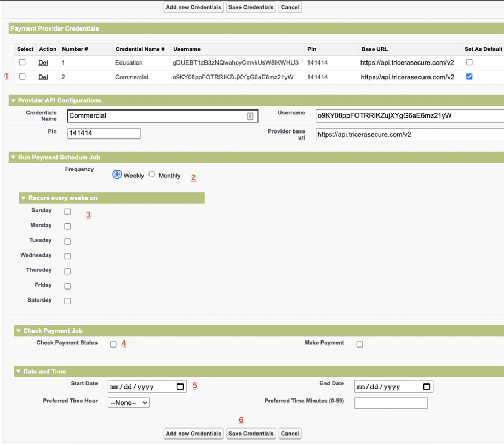Select the Monthly frequency radio button
This screenshot has width=504, height=445.
coord(152,175)
